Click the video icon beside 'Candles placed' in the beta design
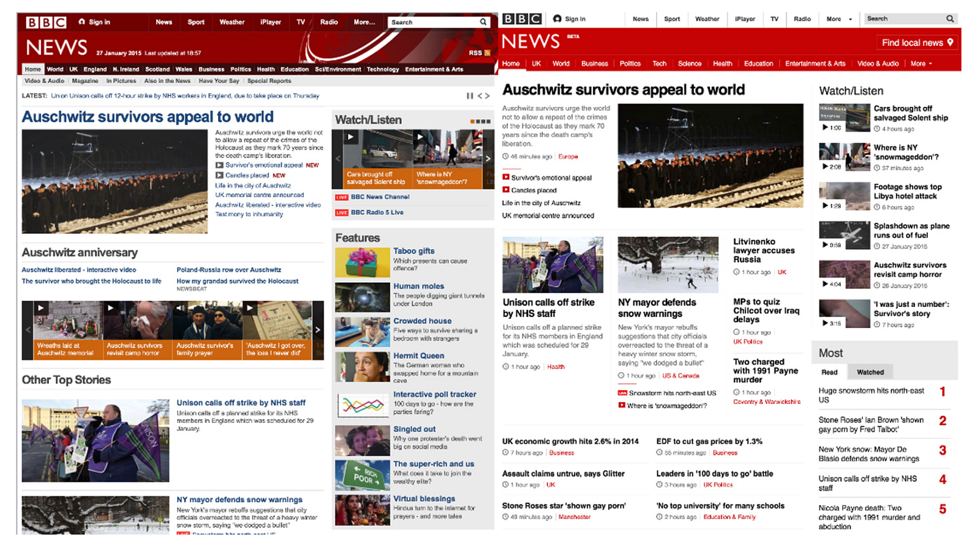Image resolution: width=980 pixels, height=554 pixels. (x=506, y=190)
